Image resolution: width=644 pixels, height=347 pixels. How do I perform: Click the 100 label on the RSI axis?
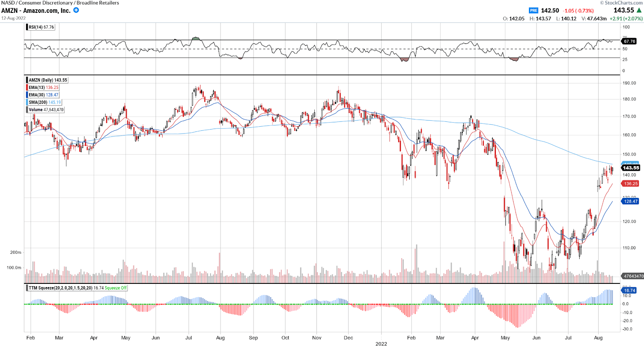626,27
